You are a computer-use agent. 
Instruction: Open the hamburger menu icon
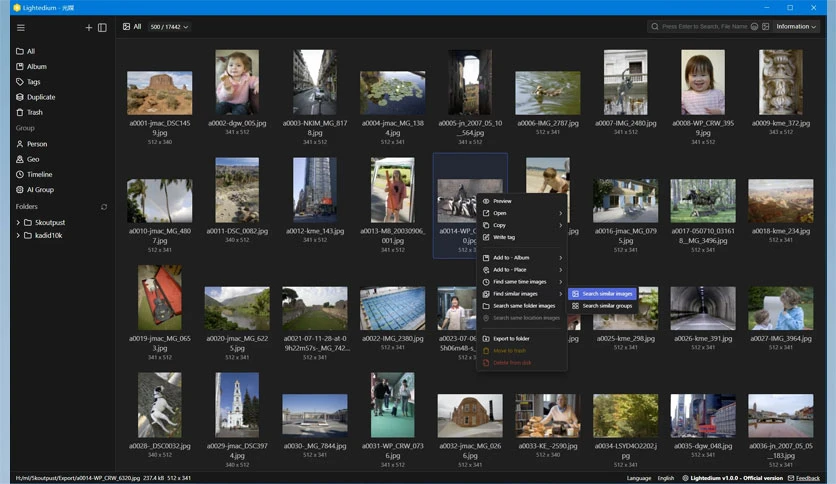tap(21, 28)
